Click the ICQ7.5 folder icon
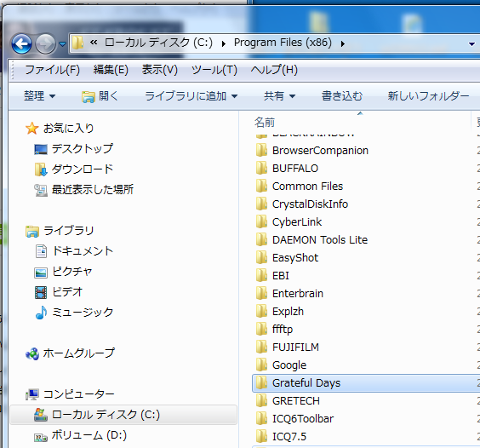The height and width of the screenshot is (448, 480). pyautogui.click(x=261, y=436)
